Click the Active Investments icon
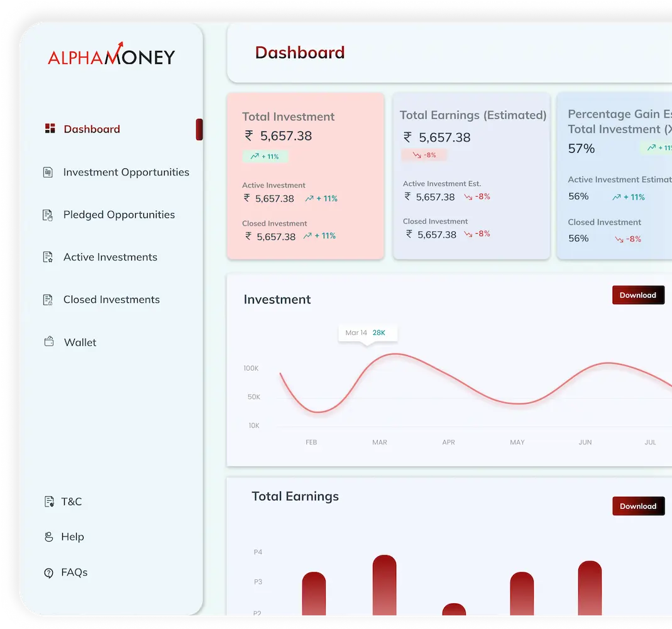Image resolution: width=672 pixels, height=629 pixels. point(48,257)
